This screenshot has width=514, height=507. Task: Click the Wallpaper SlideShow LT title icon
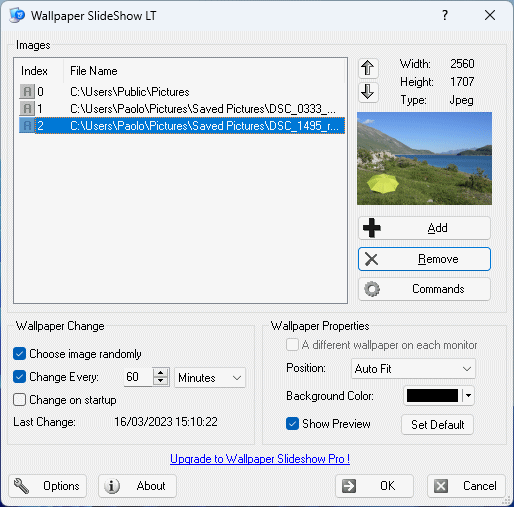(17, 15)
